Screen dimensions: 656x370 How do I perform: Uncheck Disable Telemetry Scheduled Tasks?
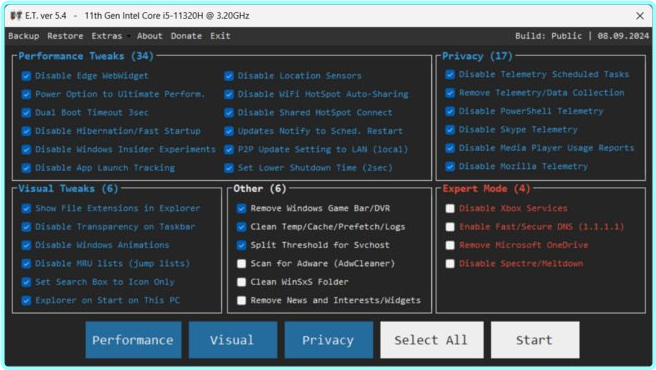coord(450,75)
